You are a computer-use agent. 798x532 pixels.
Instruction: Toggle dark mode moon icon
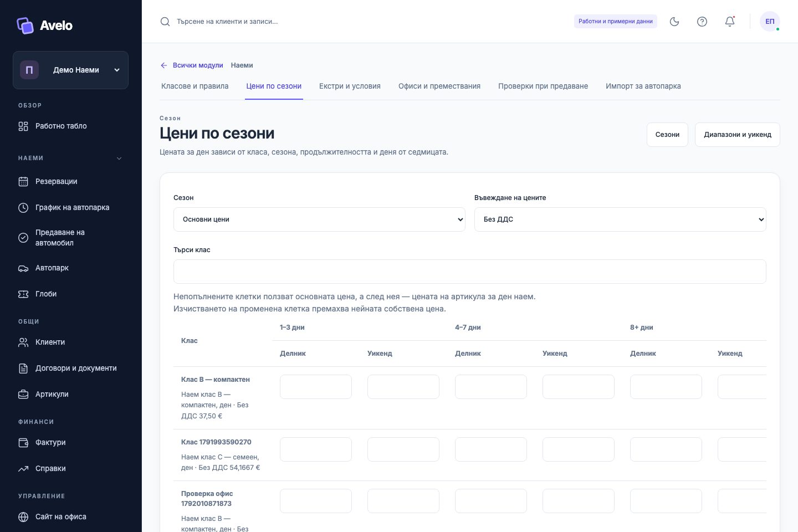pyautogui.click(x=674, y=22)
